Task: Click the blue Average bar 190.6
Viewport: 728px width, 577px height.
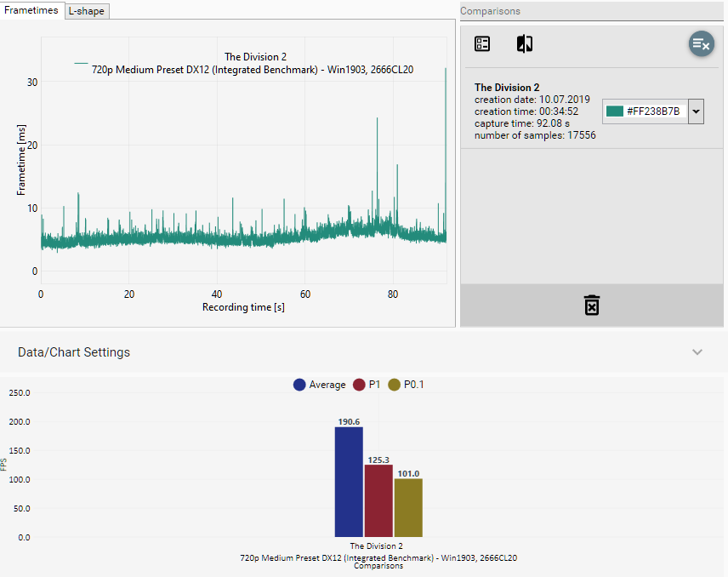Action: pos(349,482)
